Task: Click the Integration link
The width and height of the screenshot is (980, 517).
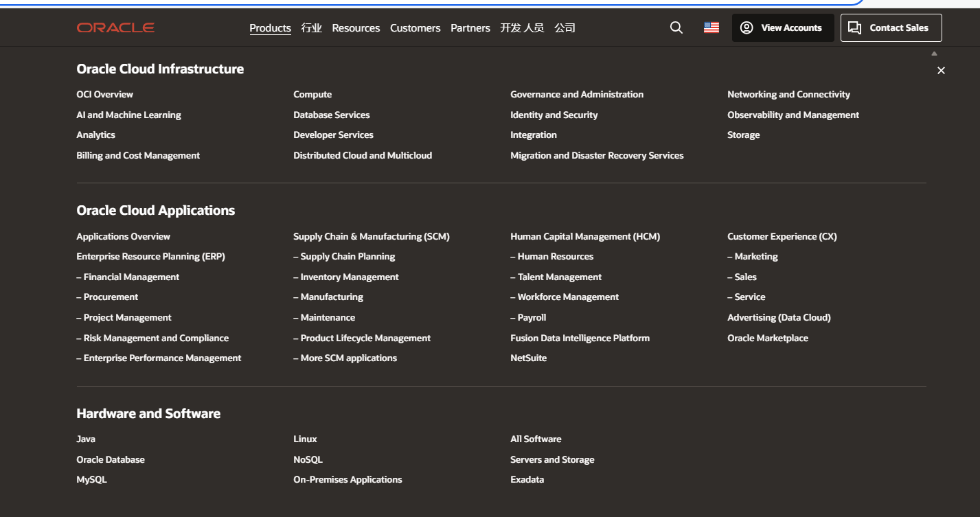Action: tap(534, 135)
